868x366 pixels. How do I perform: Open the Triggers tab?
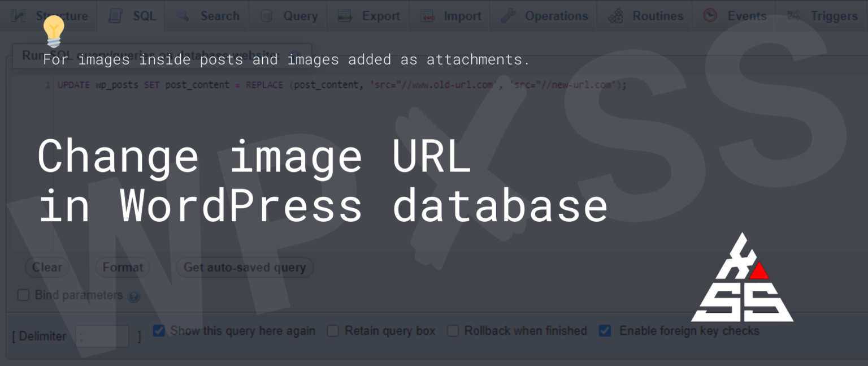822,16
